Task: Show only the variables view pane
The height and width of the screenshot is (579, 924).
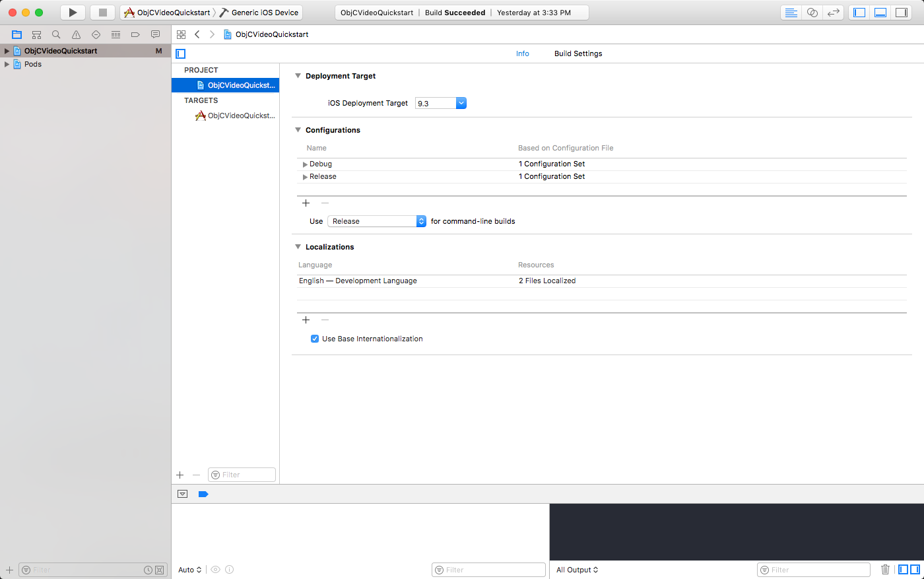Action: (x=904, y=569)
